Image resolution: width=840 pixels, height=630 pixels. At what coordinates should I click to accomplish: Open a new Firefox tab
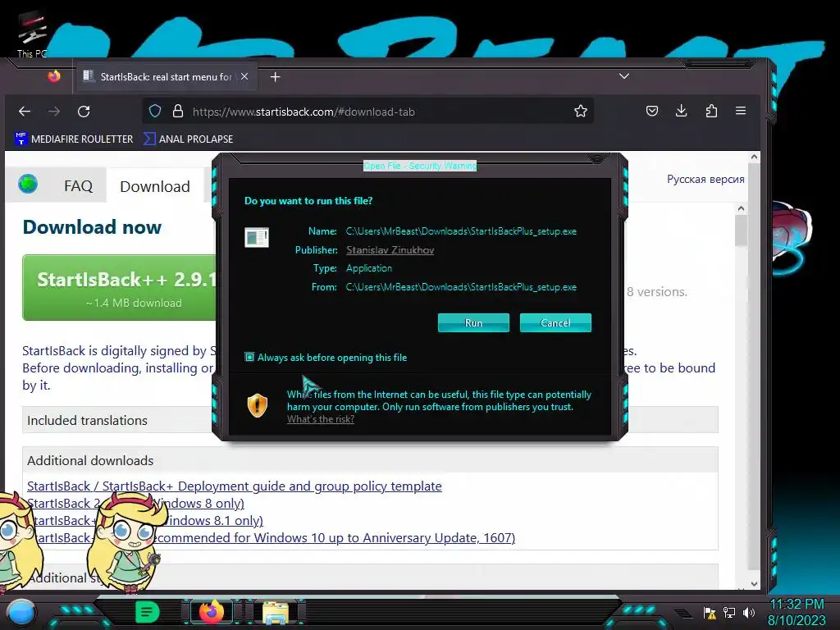(276, 77)
